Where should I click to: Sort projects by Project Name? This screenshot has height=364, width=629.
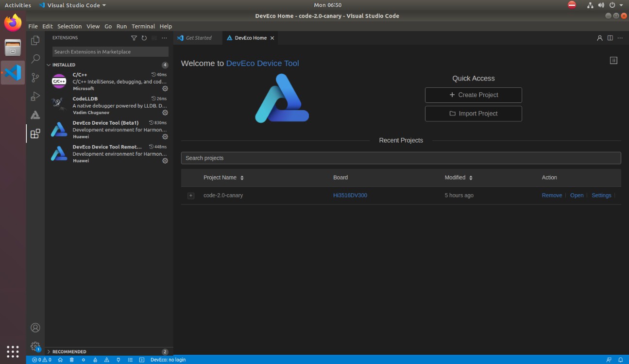242,178
